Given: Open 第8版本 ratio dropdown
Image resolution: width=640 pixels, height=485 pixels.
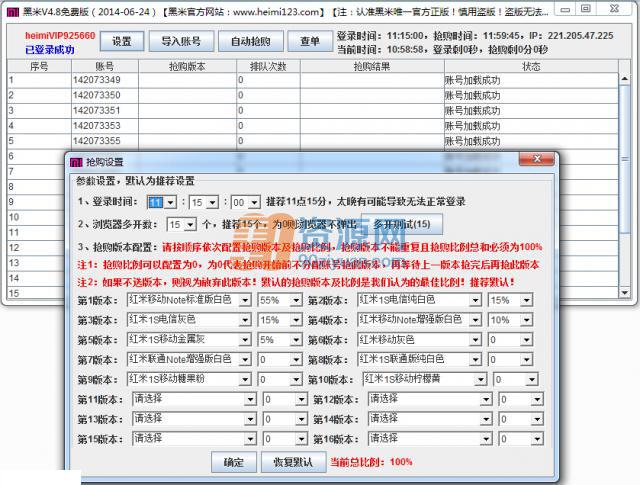Looking at the screenshot, I should click(510, 360).
